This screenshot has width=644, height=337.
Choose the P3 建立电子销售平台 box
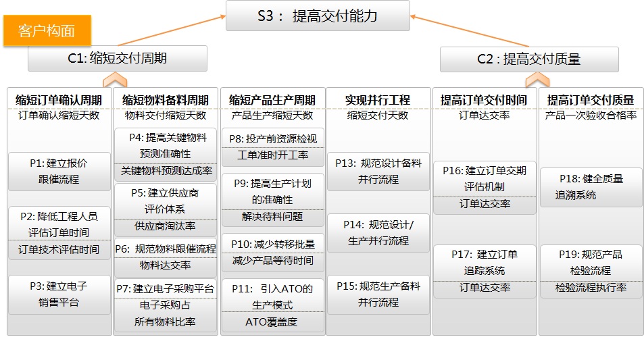[x=59, y=294]
